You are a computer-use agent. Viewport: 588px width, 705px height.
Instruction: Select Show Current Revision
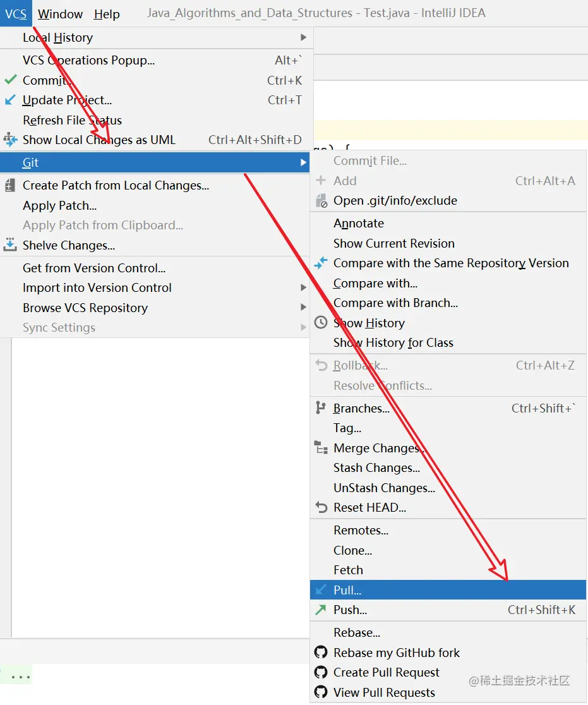click(x=448, y=243)
